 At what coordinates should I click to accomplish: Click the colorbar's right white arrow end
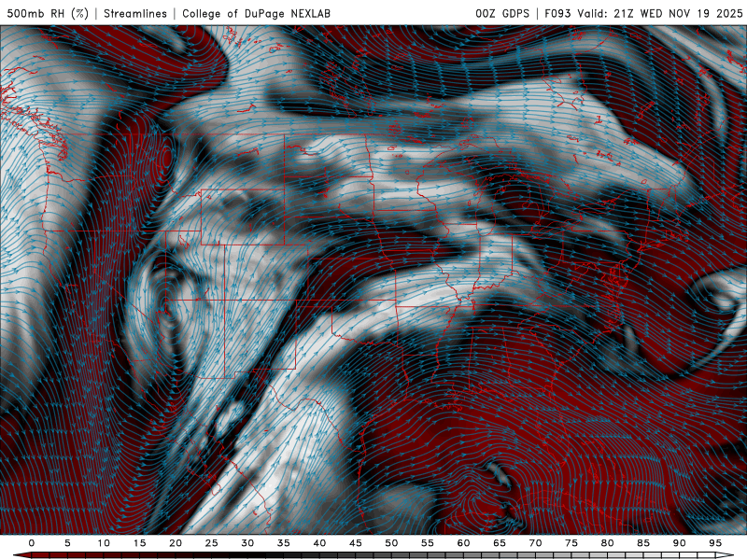point(725,555)
